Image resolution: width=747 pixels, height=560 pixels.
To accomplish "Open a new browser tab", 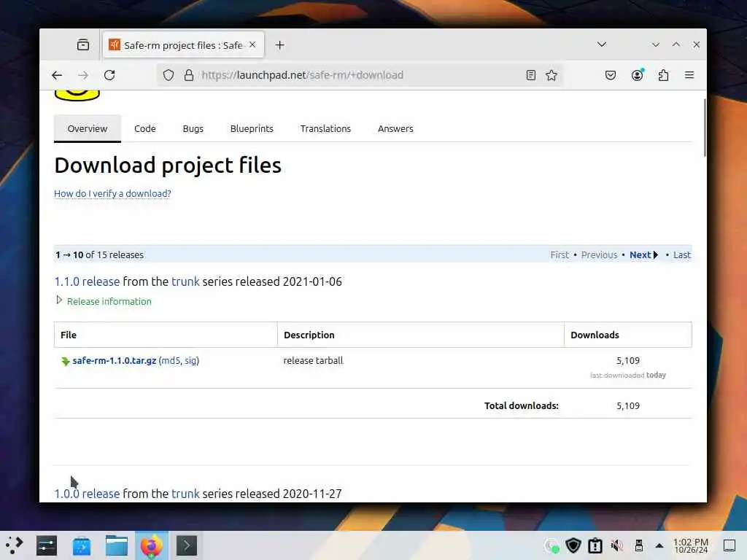I will click(x=279, y=44).
